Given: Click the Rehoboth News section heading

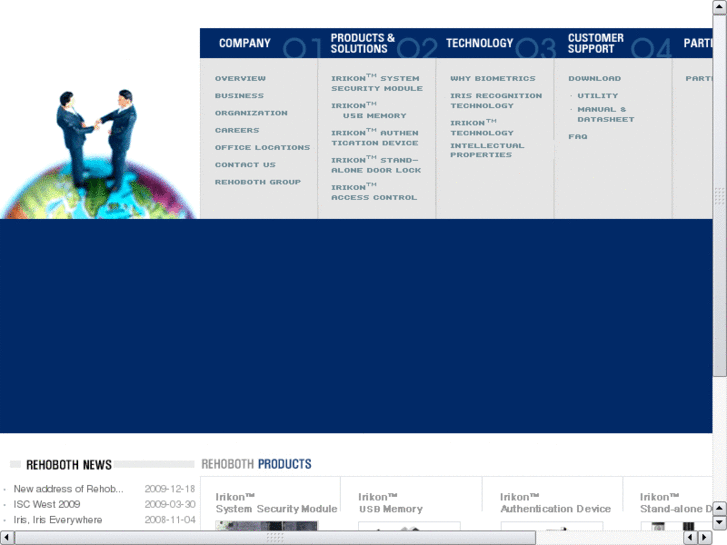Looking at the screenshot, I should 69,465.
